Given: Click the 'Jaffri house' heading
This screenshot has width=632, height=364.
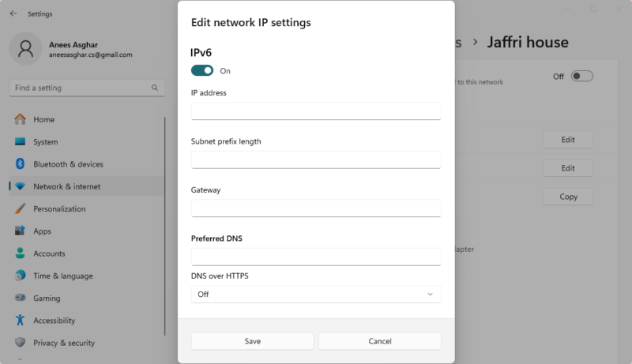Looking at the screenshot, I should tap(528, 42).
